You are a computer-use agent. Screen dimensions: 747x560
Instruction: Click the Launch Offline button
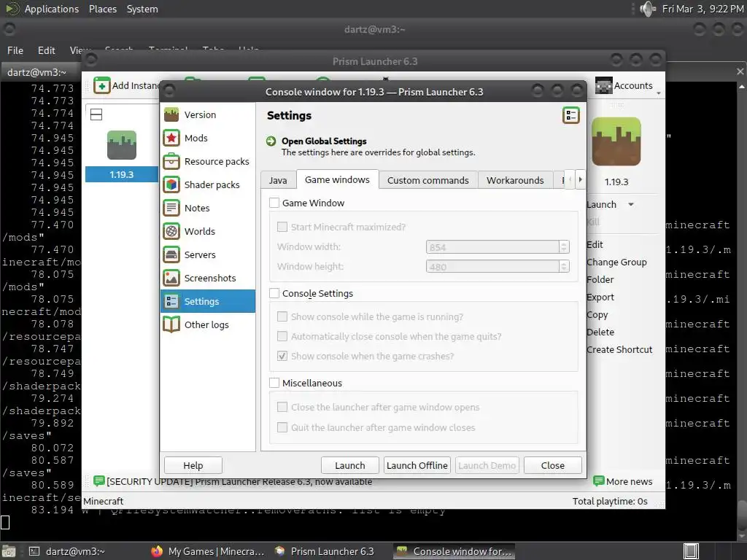[417, 465]
